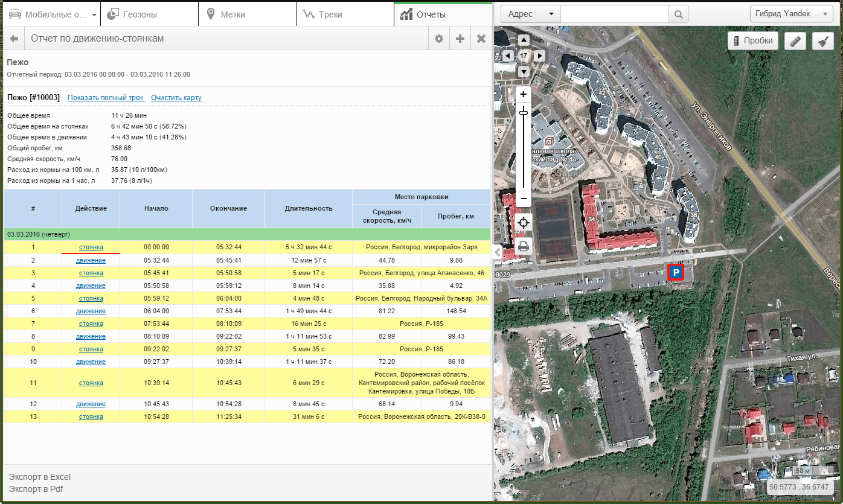Open движение link starting at 05:50:58
The image size is (843, 504).
pyautogui.click(x=91, y=286)
